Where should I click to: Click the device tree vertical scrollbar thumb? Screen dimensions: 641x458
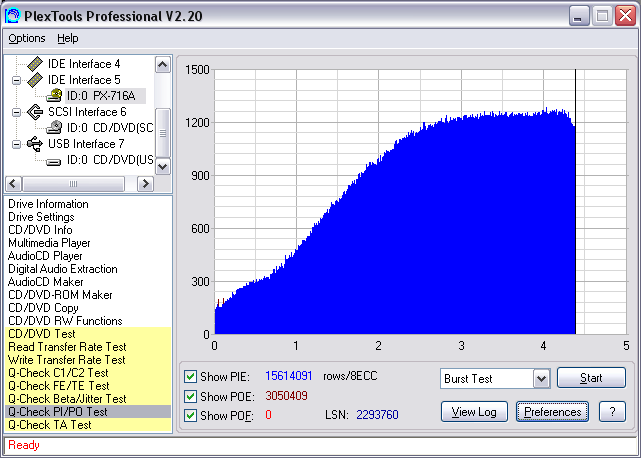click(163, 133)
